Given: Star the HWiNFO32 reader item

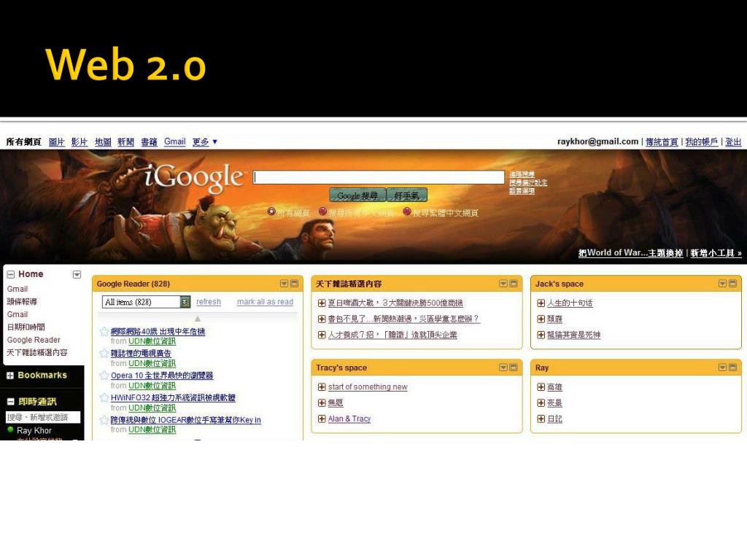Looking at the screenshot, I should click(x=104, y=397).
